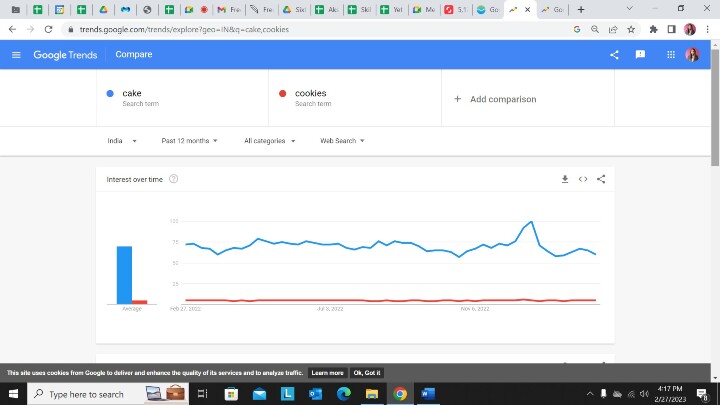Open the Past 12 months time dropdown
720x405 pixels.
[x=189, y=141]
